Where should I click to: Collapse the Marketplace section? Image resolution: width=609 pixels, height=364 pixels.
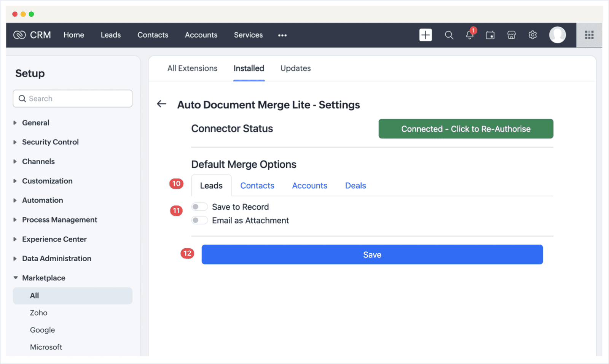(16, 278)
